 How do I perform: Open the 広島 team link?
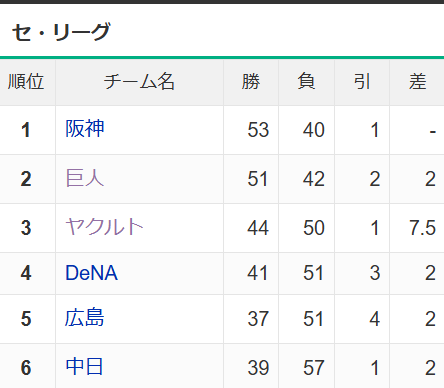pos(85,318)
